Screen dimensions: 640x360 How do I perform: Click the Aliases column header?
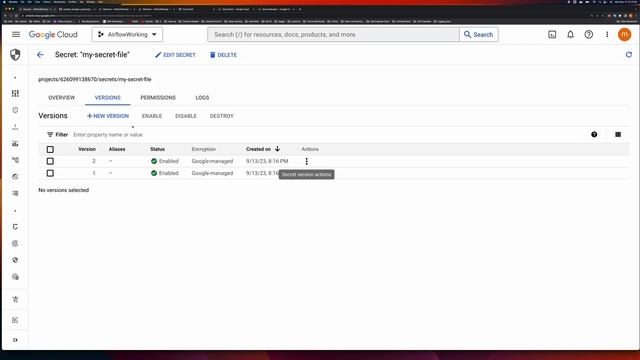[117, 149]
